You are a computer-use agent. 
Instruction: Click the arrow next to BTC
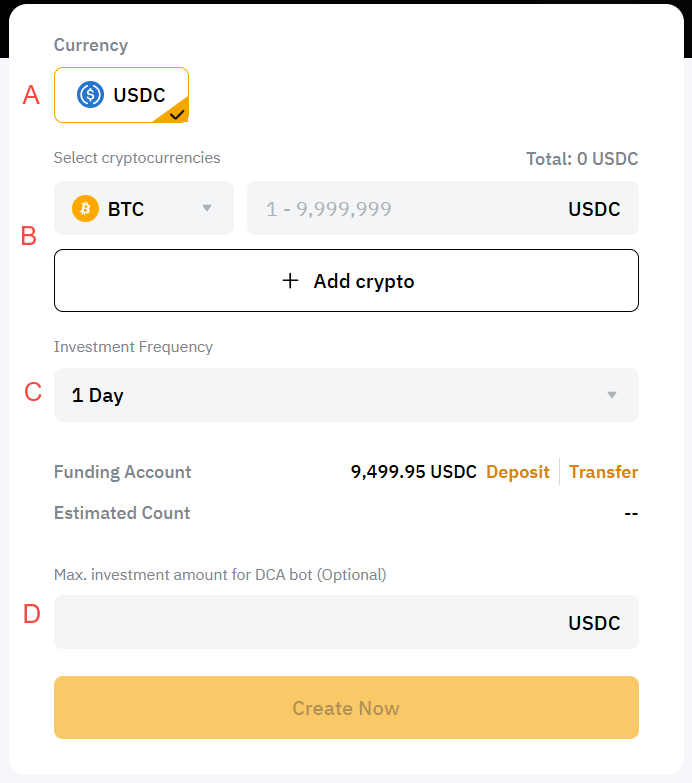point(207,209)
